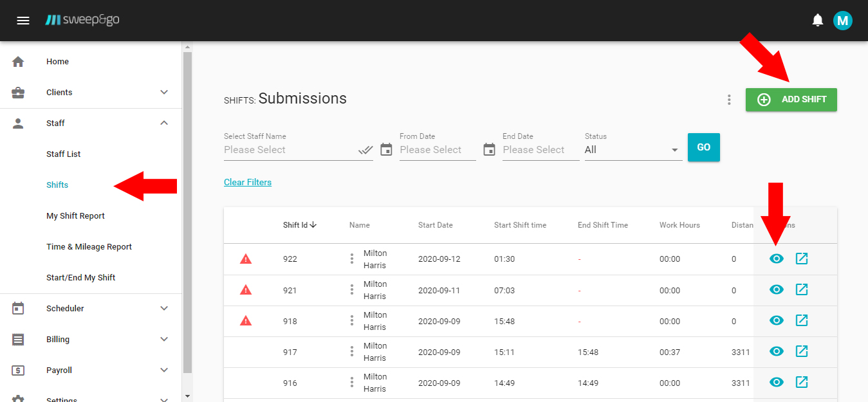Open the user profile avatar
Viewport: 868px width, 402px height.
[x=842, y=21]
